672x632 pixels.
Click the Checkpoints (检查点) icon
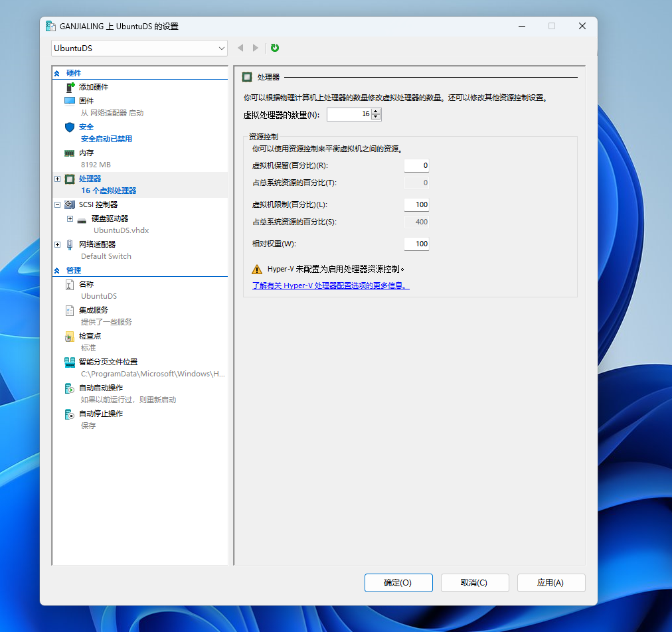(70, 337)
